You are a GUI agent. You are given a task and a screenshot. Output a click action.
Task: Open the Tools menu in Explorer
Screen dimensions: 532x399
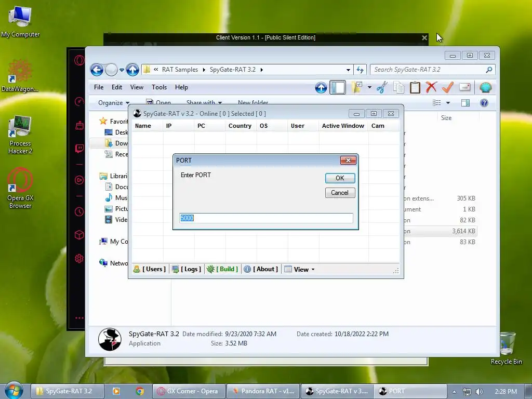[x=159, y=87]
